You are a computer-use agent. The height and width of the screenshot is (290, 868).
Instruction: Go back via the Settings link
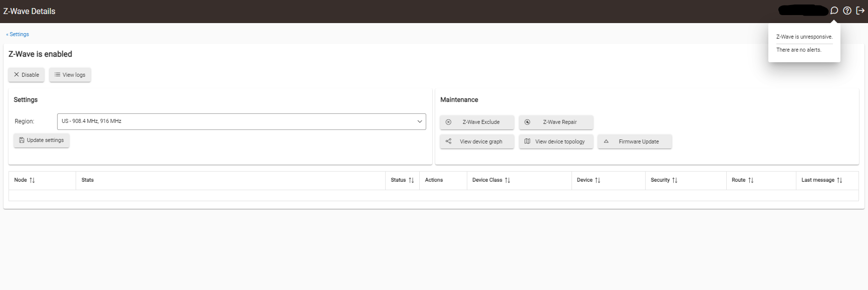click(18, 34)
